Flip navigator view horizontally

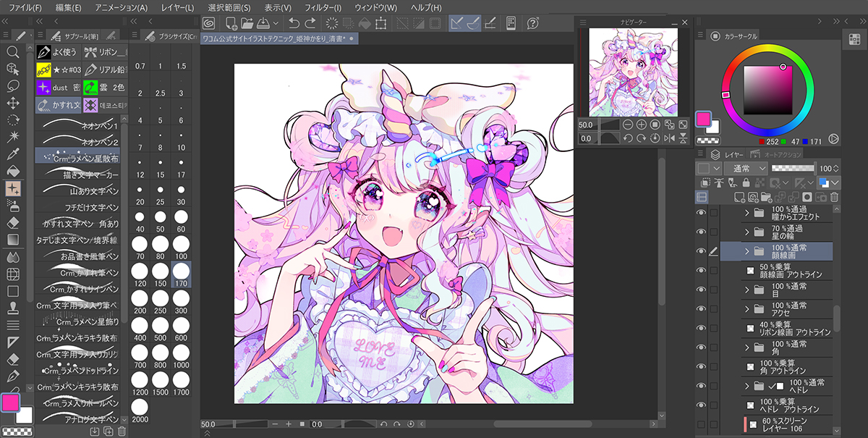(669, 138)
